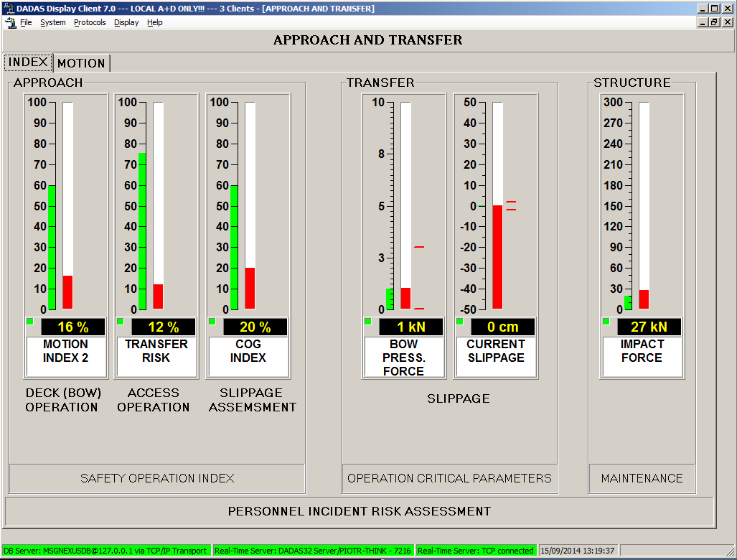Click the Maintenance panel label
Image resolution: width=737 pixels, height=560 pixels.
pos(642,478)
